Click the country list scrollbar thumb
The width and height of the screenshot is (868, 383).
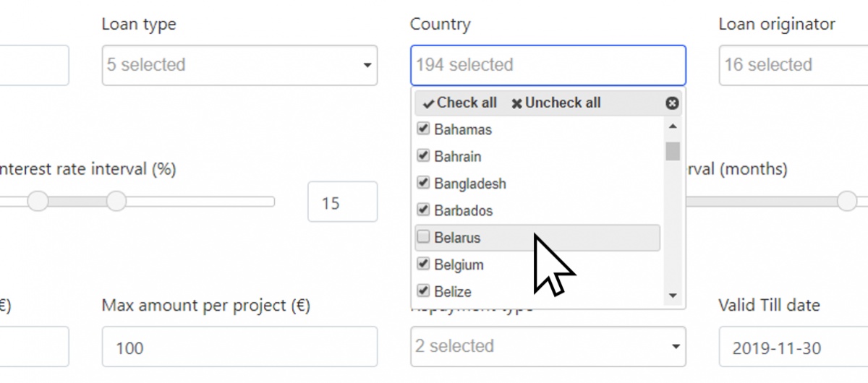pyautogui.click(x=673, y=151)
